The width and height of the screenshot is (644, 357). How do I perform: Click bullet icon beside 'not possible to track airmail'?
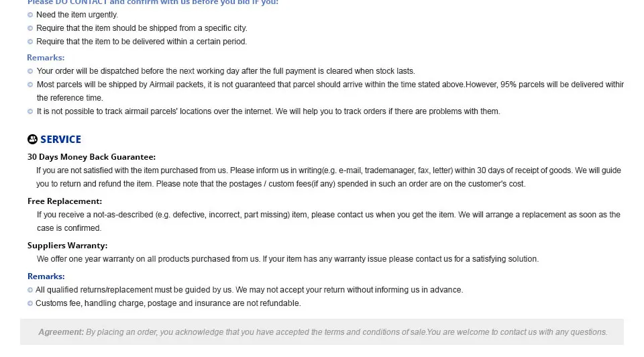pos(30,111)
